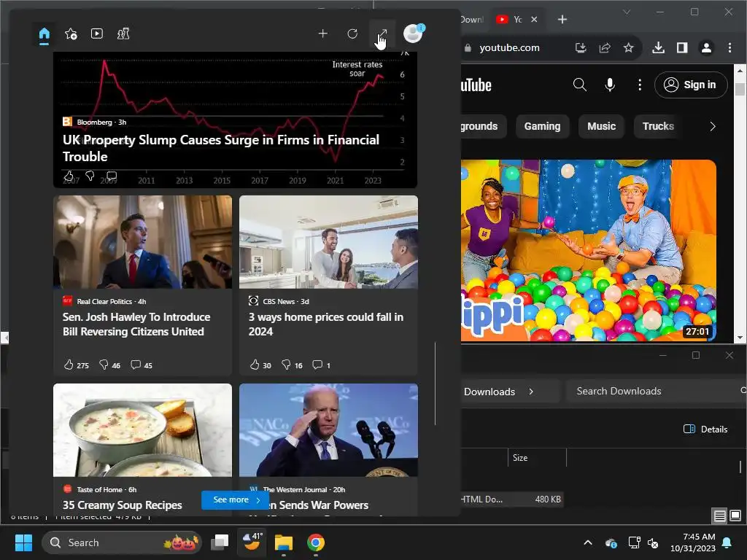Open Chrome from the taskbar
The width and height of the screenshot is (747, 560).
tap(316, 542)
